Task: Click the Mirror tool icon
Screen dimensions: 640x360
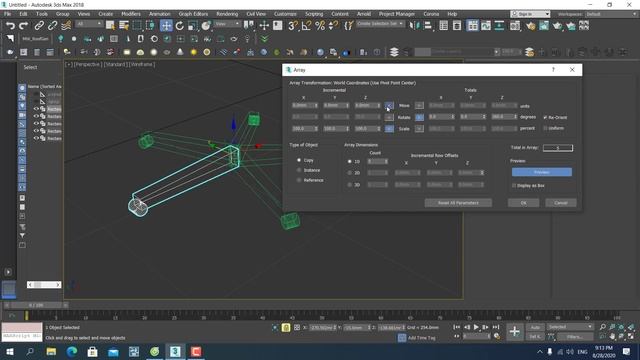Action: [415, 26]
